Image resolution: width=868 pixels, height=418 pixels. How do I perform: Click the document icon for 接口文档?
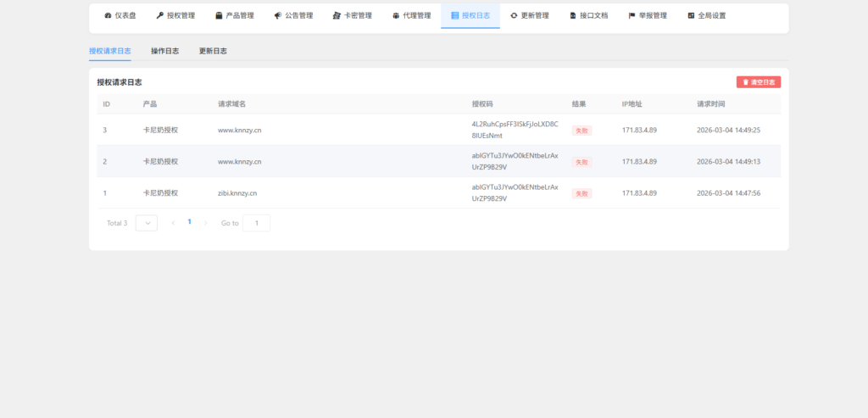click(573, 15)
